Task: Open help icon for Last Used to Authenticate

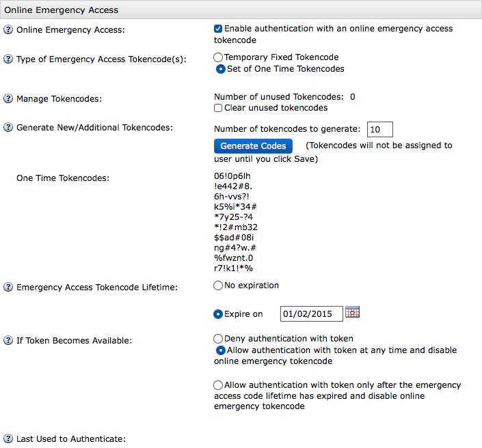Action: click(8, 438)
